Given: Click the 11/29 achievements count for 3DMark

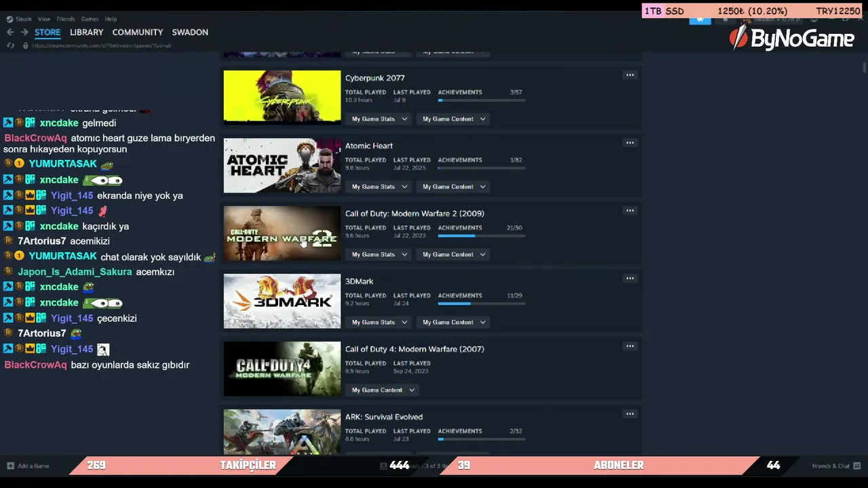Looking at the screenshot, I should click(x=514, y=296).
